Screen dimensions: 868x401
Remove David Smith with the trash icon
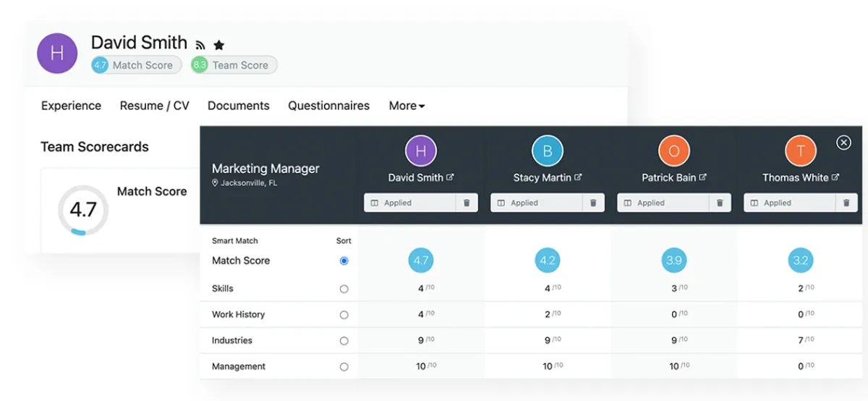point(467,203)
